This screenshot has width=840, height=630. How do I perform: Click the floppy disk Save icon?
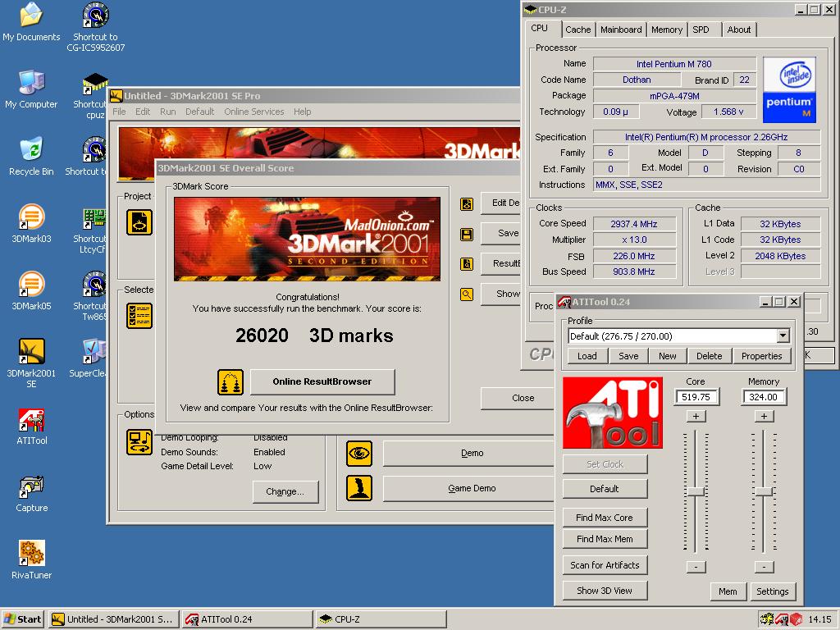(467, 234)
